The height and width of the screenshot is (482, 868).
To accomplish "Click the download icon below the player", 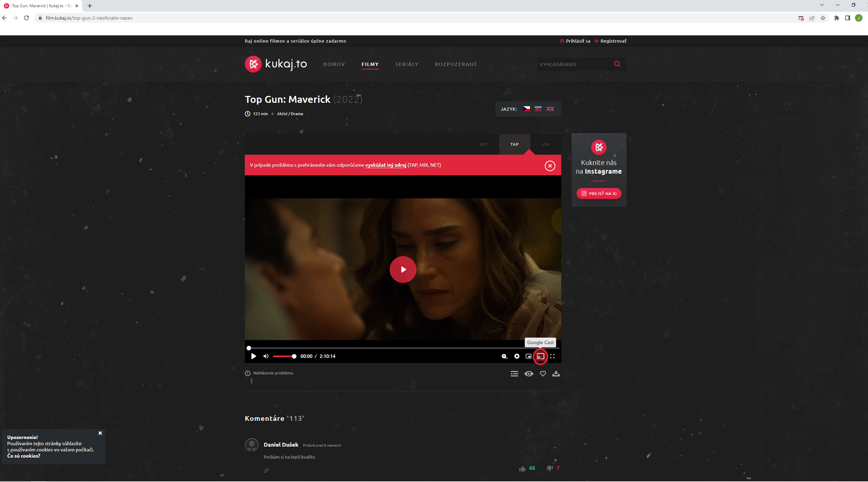I will [556, 374].
